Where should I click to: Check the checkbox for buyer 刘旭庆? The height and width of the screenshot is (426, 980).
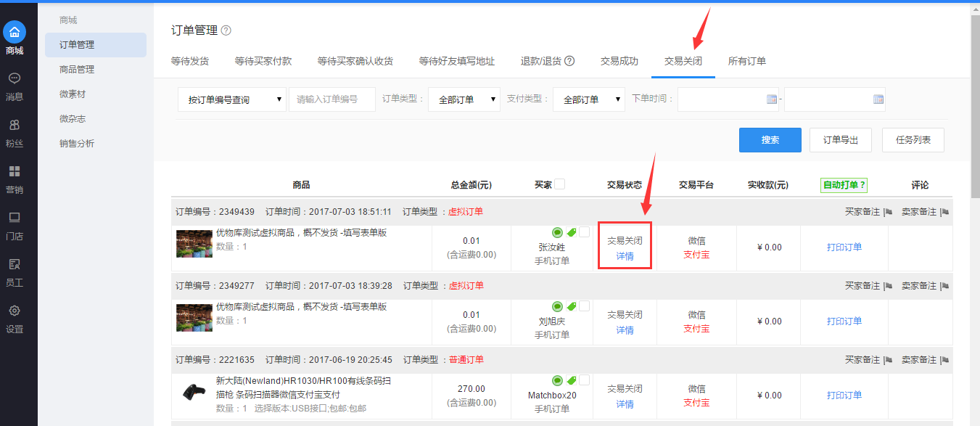585,306
